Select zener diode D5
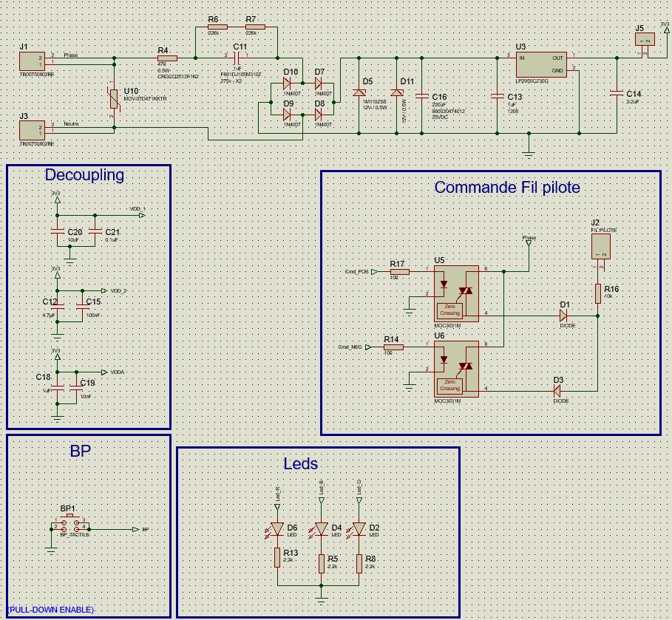672x620 pixels. pos(359,92)
